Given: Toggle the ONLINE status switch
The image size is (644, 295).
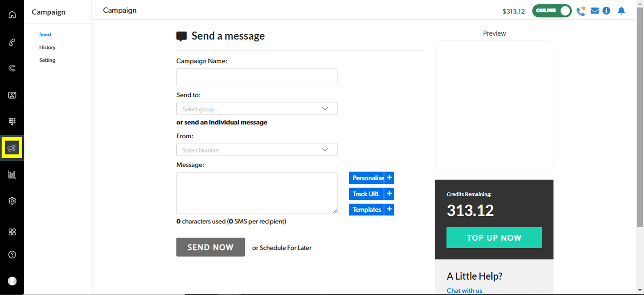Looking at the screenshot, I should pos(552,11).
